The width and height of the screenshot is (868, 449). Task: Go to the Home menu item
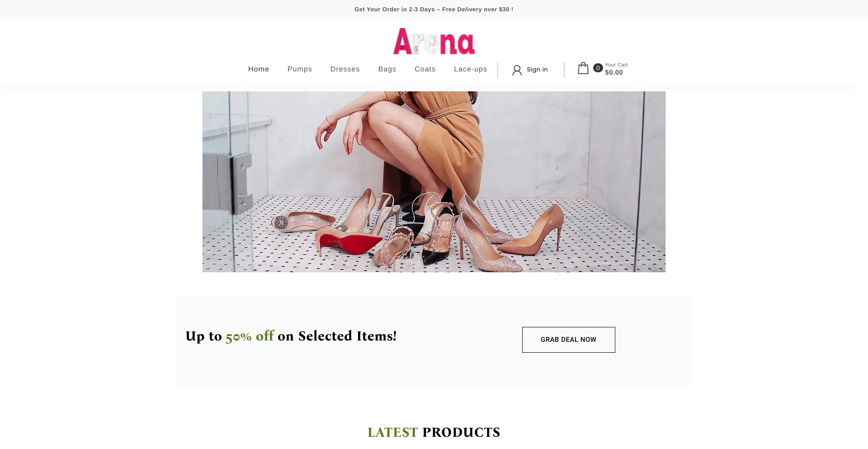259,69
